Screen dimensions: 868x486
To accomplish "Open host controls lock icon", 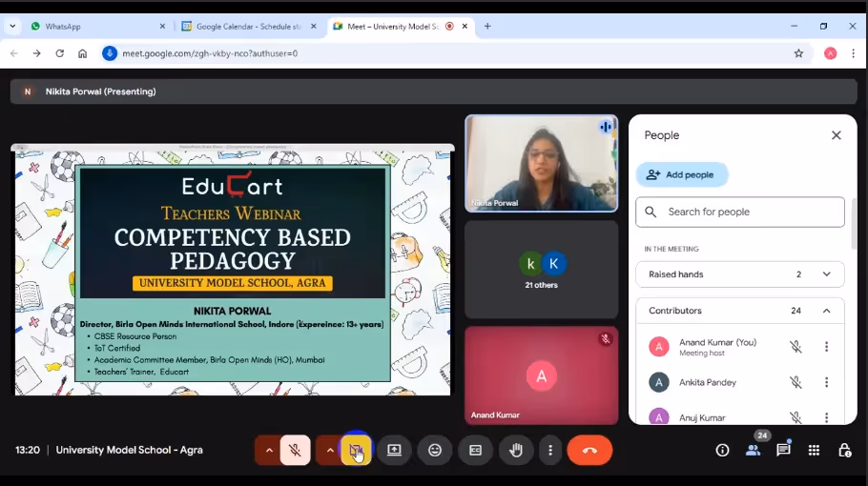I will 845,450.
